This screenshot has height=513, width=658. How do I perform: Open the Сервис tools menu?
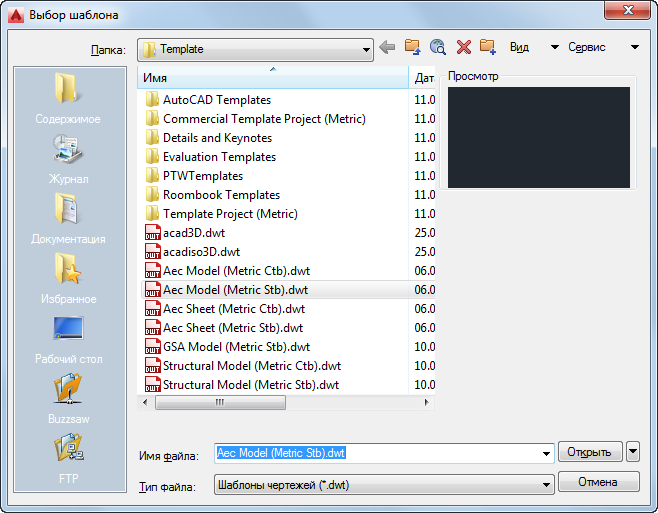pyautogui.click(x=603, y=47)
